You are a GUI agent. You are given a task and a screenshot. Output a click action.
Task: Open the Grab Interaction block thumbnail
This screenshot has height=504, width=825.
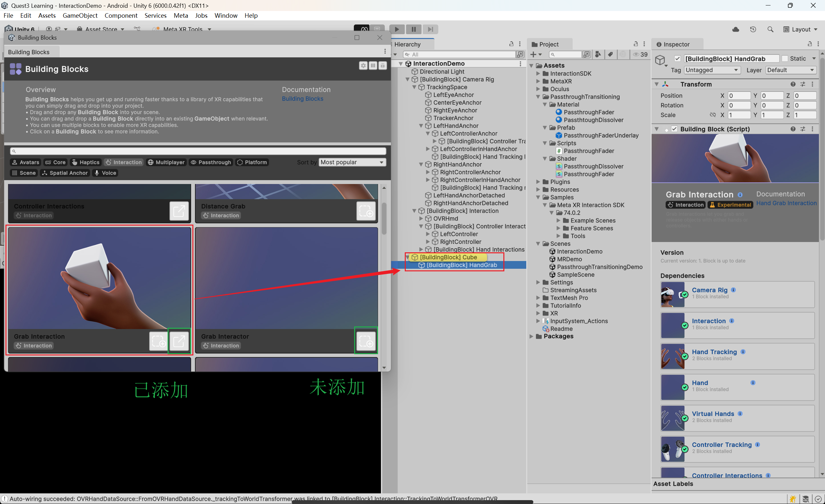(x=100, y=278)
